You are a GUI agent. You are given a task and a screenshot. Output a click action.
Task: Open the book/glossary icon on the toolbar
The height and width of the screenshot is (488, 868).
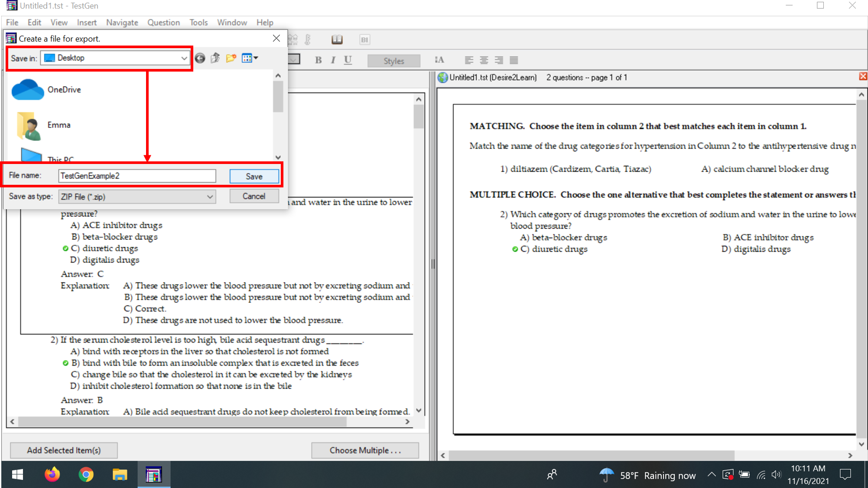[x=337, y=39]
